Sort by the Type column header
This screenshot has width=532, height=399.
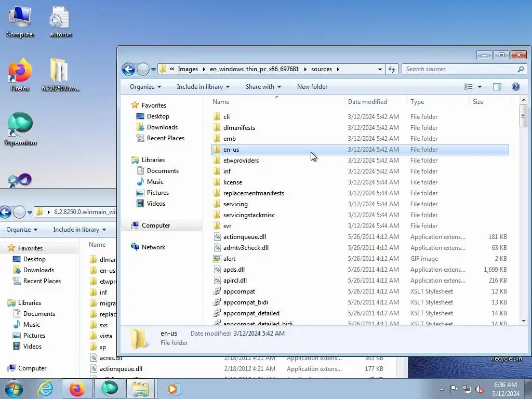click(438, 102)
